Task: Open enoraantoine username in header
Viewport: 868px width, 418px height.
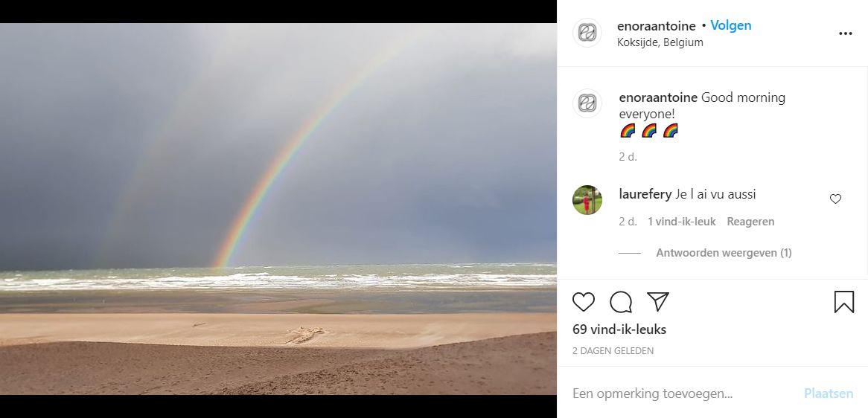Action: click(656, 26)
